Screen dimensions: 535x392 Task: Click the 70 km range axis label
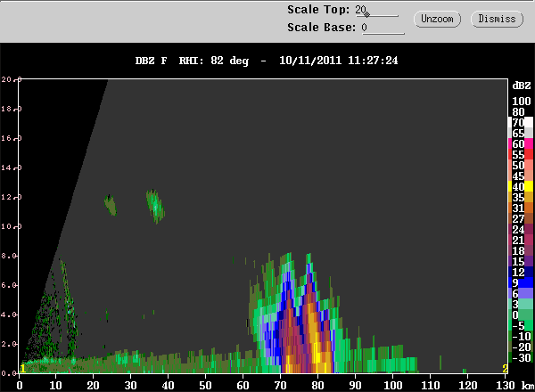(x=280, y=385)
